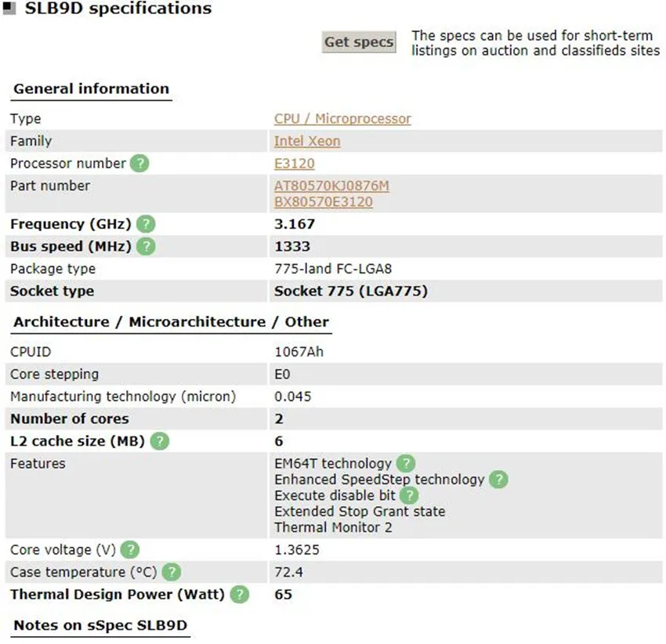Open the Frequency (GHz) help icon

pos(146,224)
